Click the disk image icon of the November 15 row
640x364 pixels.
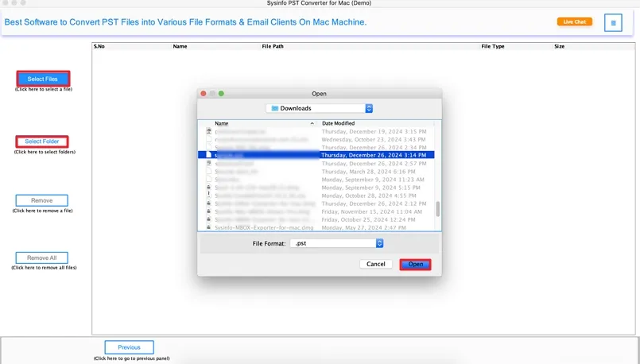point(209,211)
